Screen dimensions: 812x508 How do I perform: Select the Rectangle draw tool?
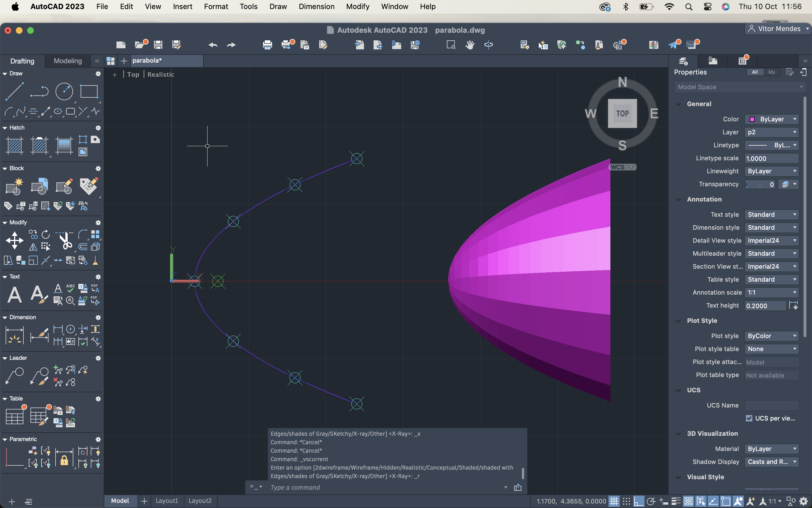[x=89, y=91]
